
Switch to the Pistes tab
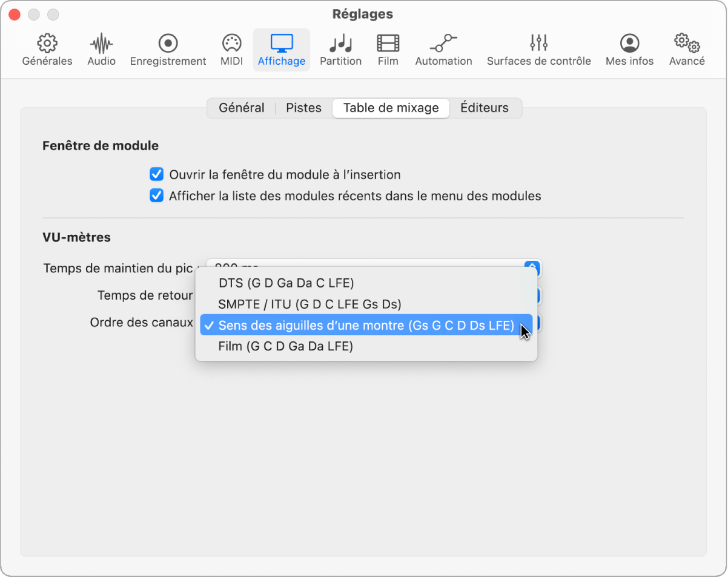coord(303,108)
